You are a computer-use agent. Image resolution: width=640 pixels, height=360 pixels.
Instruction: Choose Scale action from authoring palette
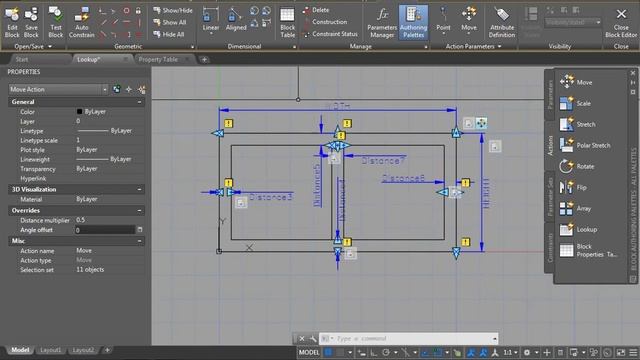click(x=576, y=103)
